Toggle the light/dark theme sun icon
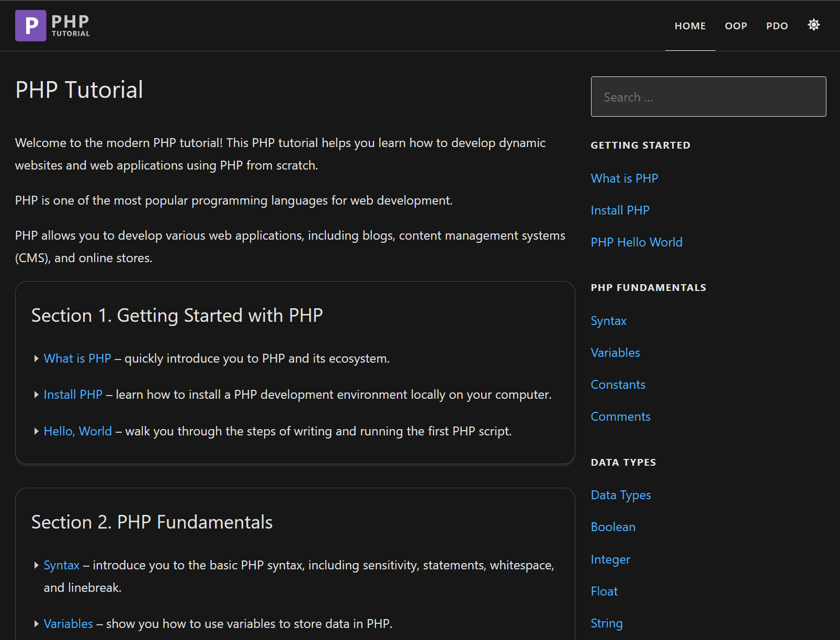Viewport: 840px width, 640px height. [x=813, y=25]
